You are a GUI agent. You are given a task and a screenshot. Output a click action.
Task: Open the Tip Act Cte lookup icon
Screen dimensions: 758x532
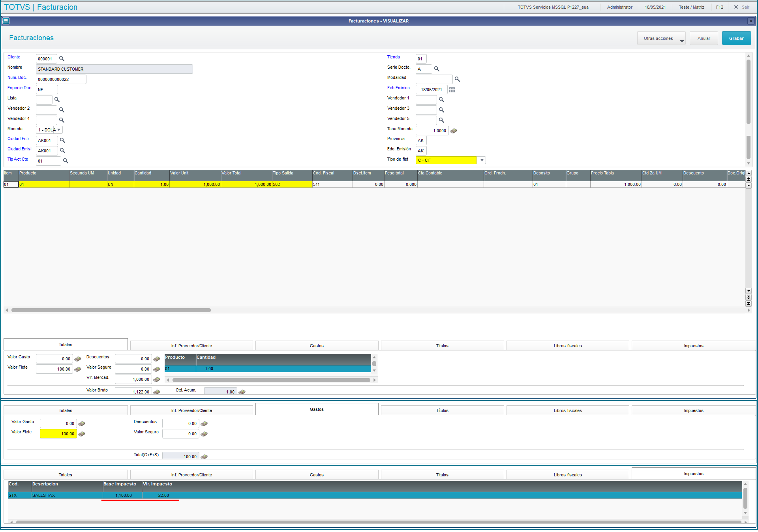(66, 161)
